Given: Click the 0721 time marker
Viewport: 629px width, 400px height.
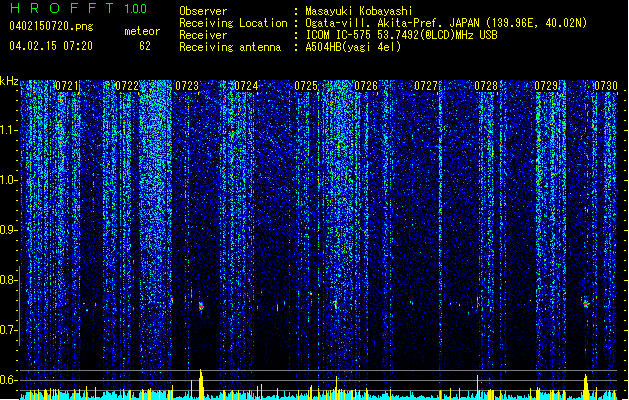Looking at the screenshot, I should click(x=67, y=86).
